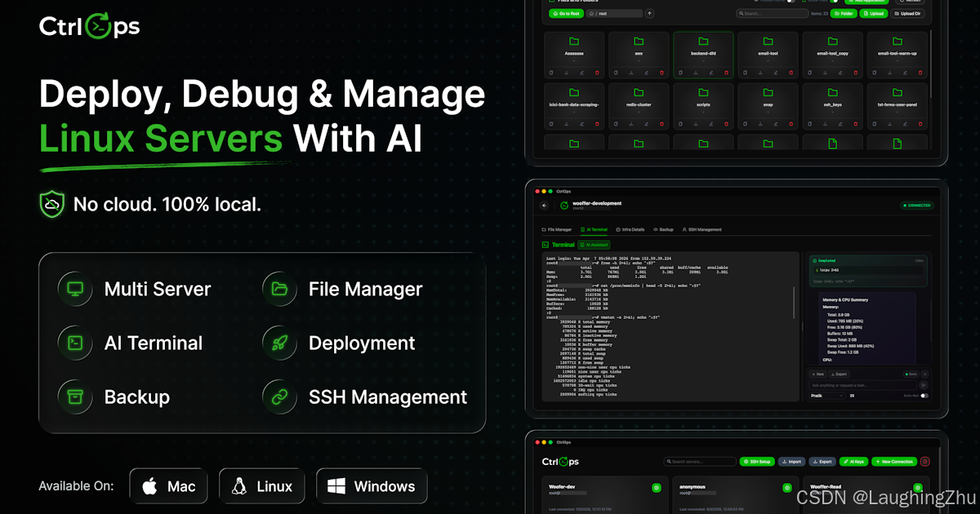Click the tst-hrms-user-panel folder name
Image resolution: width=980 pixels, height=514 pixels.
(x=898, y=104)
